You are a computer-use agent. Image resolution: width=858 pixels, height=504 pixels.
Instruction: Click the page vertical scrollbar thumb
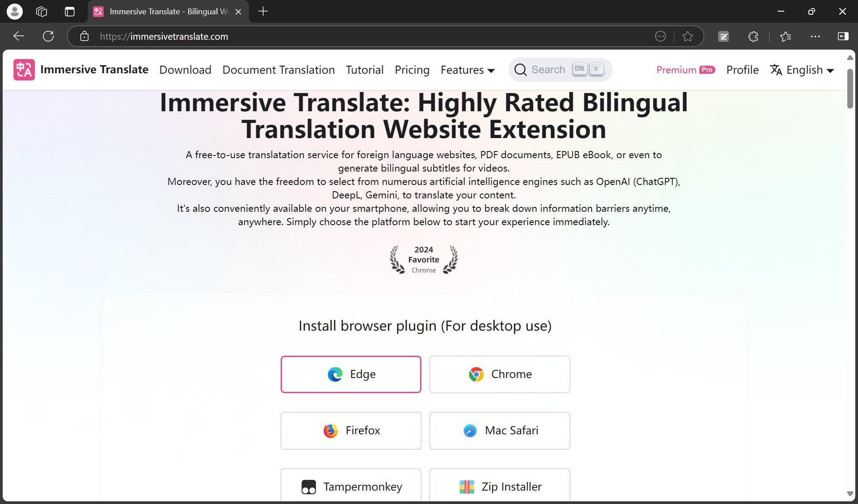click(850, 88)
